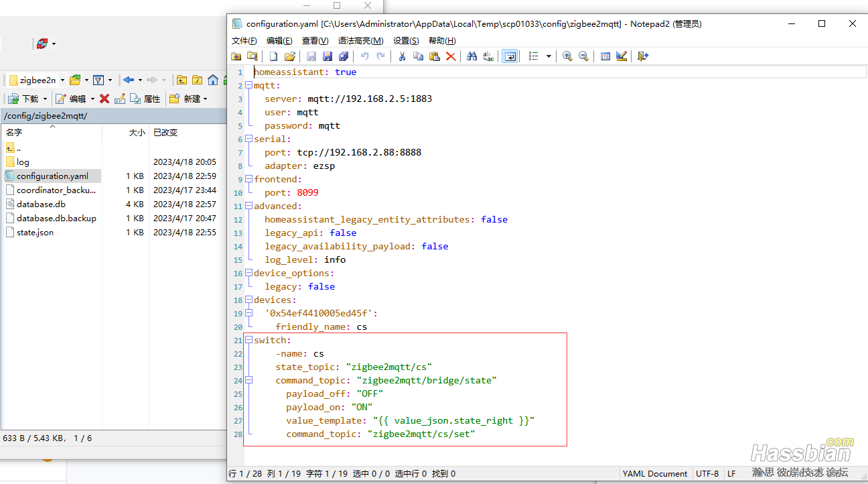Click the WinSCP rename icon
This screenshot has height=484, width=868.
click(120, 99)
